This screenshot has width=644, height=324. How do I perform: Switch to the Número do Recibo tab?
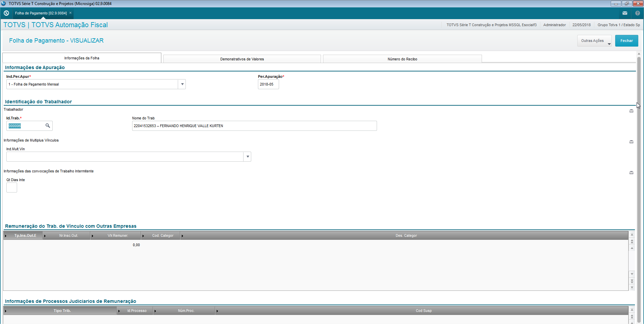[402, 59]
